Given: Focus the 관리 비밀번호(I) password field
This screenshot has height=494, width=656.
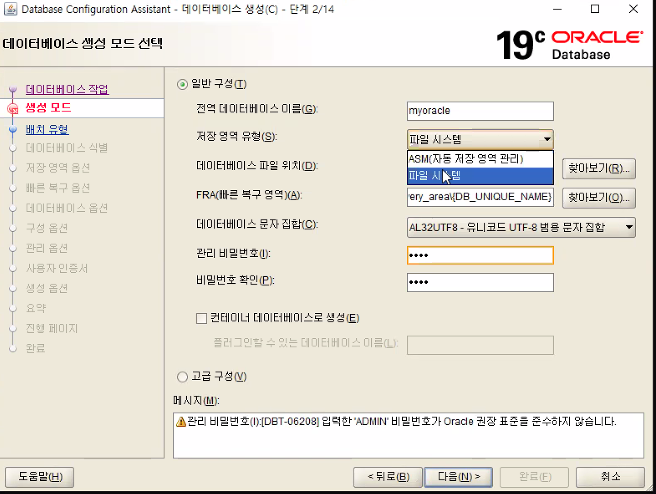Looking at the screenshot, I should (x=480, y=255).
